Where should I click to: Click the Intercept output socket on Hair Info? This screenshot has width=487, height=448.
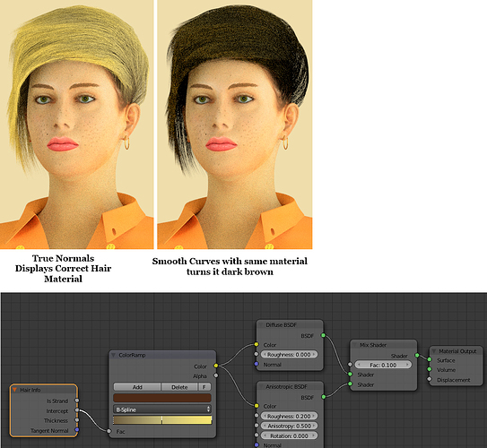coord(77,410)
